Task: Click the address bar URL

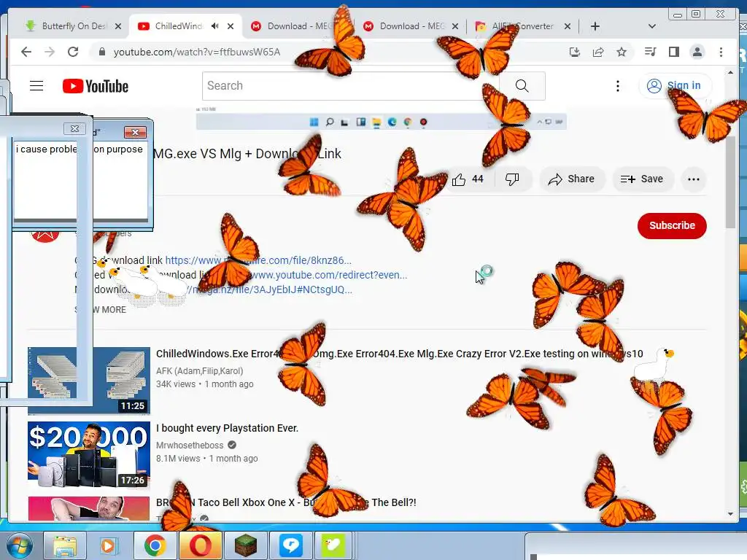Action: 197,52
